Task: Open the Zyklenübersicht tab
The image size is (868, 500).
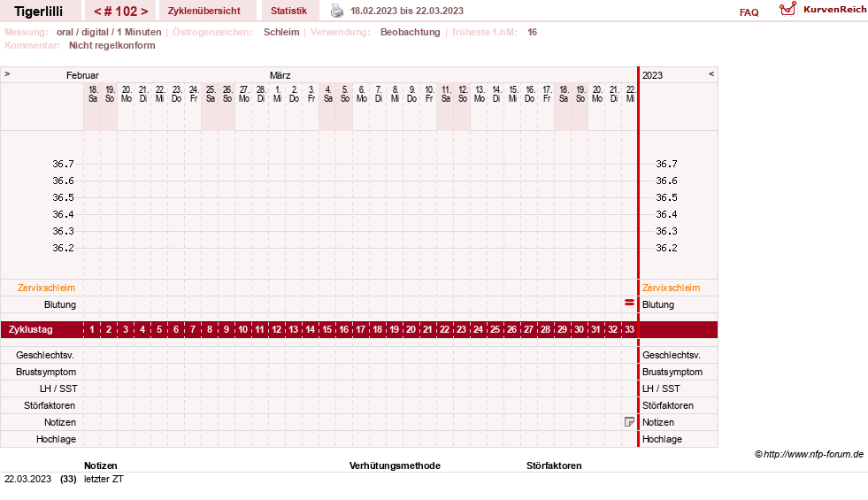Action: [204, 11]
